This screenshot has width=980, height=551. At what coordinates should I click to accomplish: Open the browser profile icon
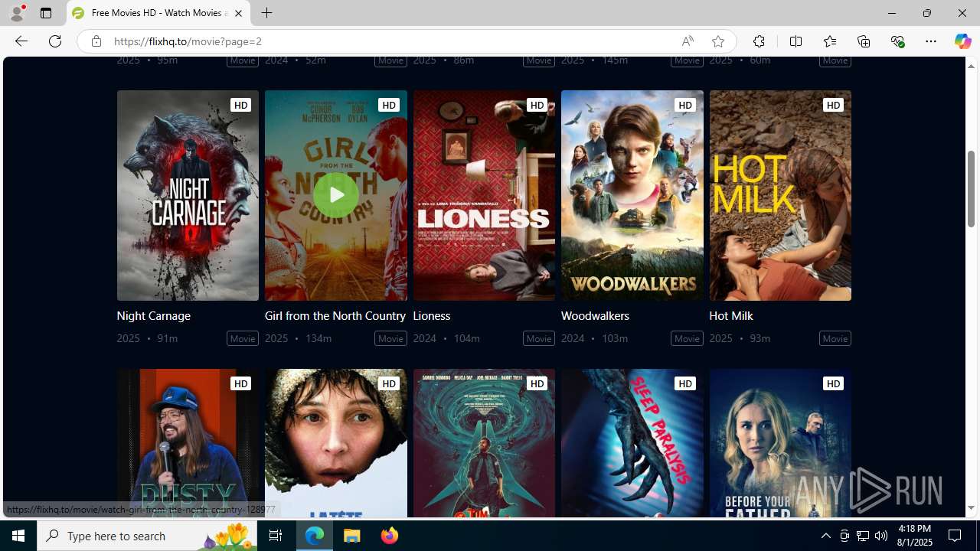(17, 13)
